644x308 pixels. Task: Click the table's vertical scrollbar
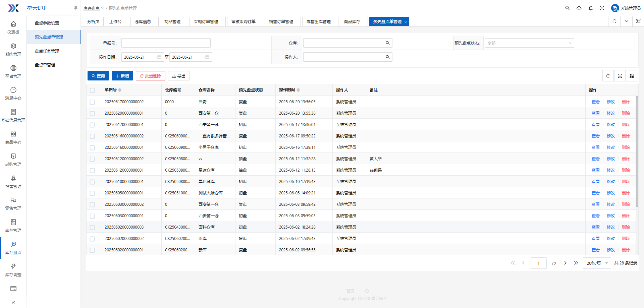[637, 151]
